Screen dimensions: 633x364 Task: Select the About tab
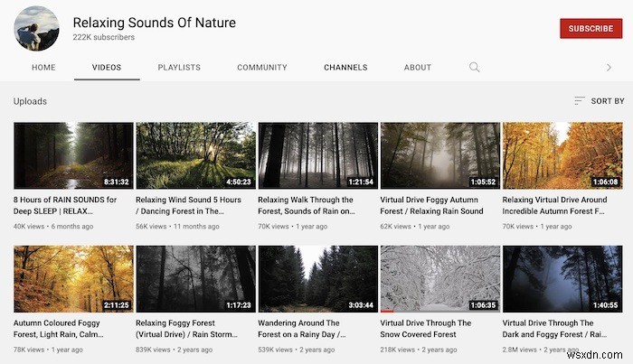(418, 68)
